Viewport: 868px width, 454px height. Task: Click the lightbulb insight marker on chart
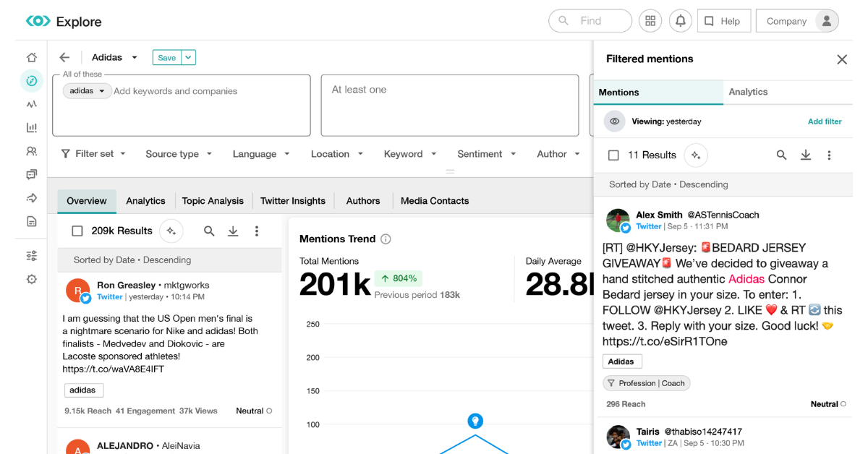pos(475,421)
